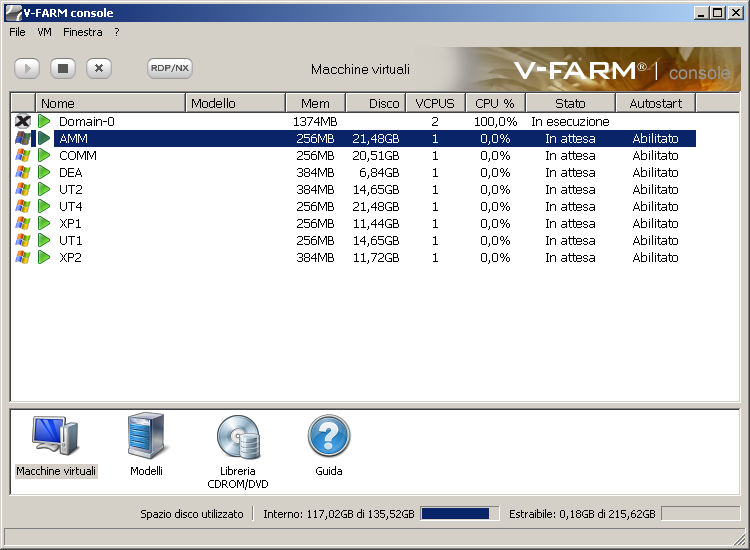Click the green play icon for COMM
Image resolution: width=750 pixels, height=550 pixels.
pyautogui.click(x=44, y=155)
